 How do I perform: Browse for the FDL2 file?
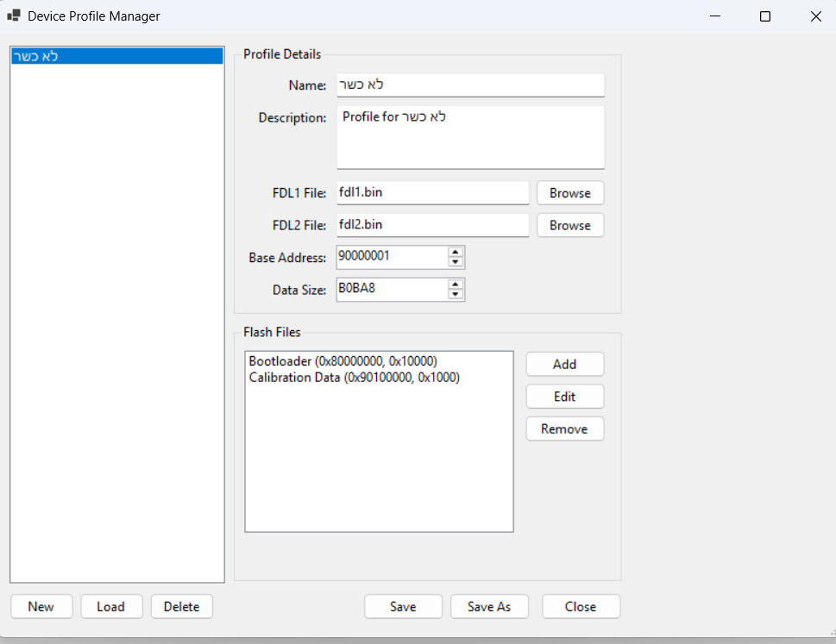pos(569,225)
